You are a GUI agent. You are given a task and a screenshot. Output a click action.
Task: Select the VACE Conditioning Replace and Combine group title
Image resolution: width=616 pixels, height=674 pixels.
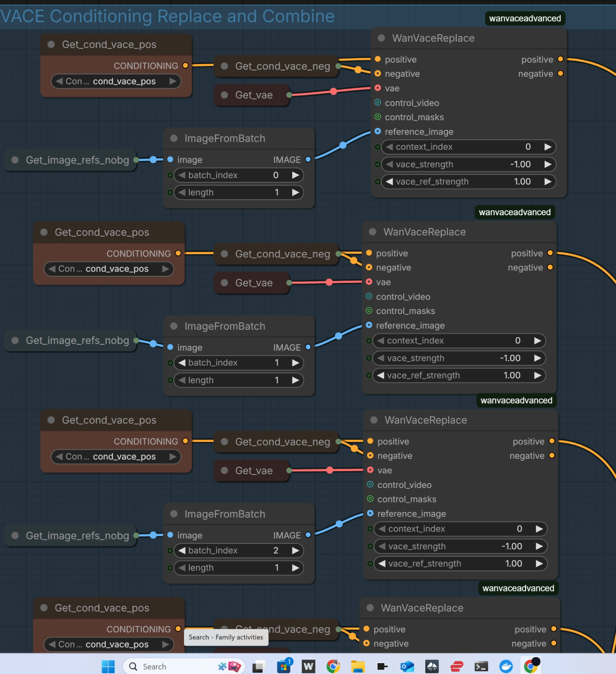pyautogui.click(x=168, y=17)
